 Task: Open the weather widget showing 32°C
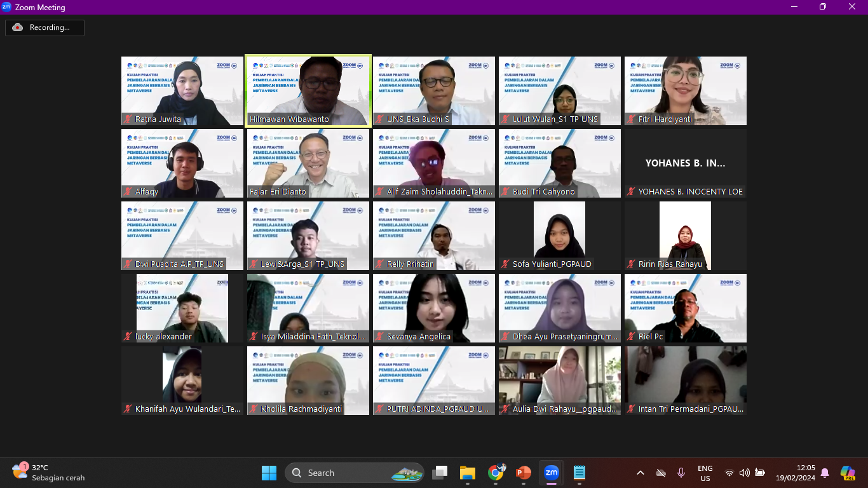click(48, 473)
